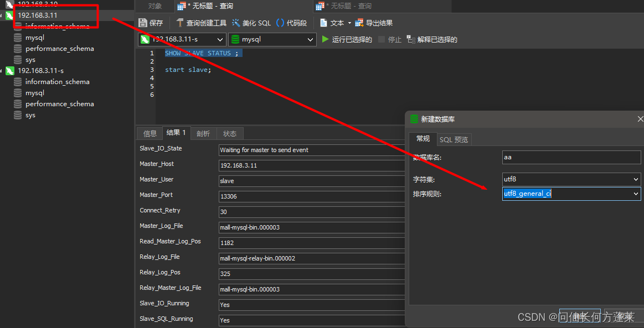Select sys database under 192.168.3.11-s

click(30, 115)
